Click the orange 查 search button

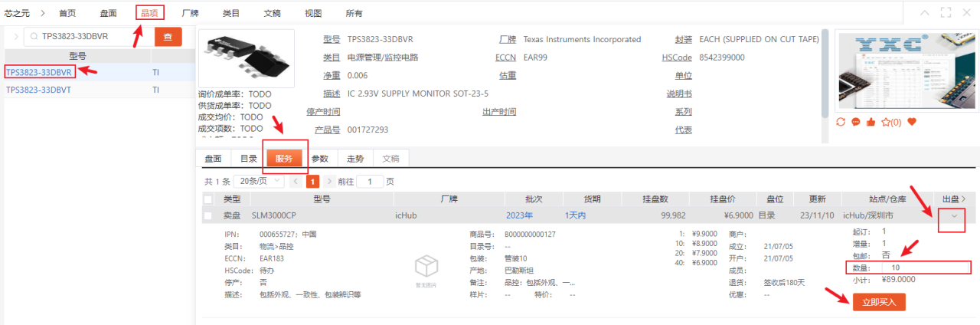pos(168,36)
